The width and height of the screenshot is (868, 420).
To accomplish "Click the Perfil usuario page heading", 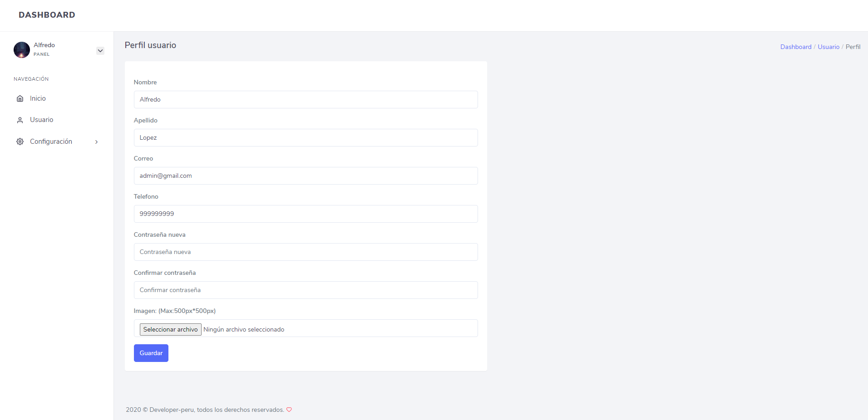I will 150,45.
